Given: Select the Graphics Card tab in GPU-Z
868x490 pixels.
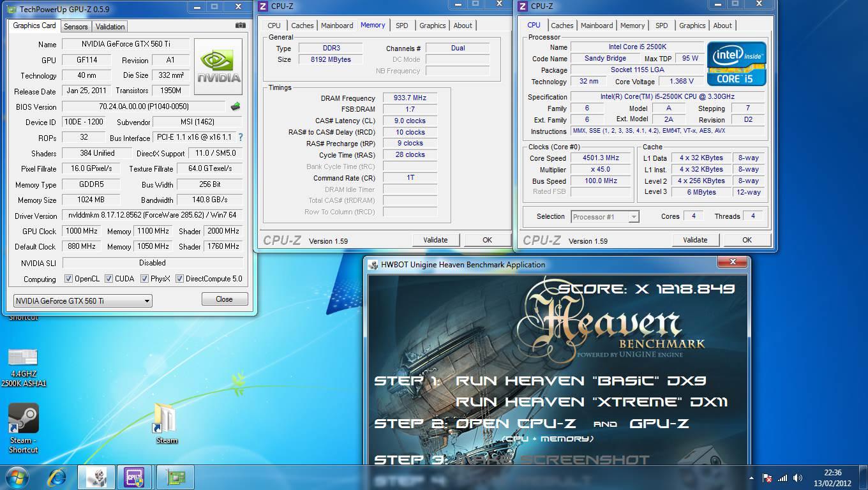Looking at the screenshot, I should (34, 26).
